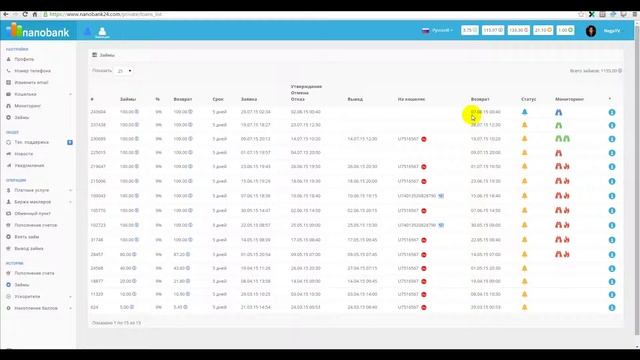The width and height of the screenshot is (640, 360).
Task: Click the white user icon beside the logo
Action: (102, 31)
